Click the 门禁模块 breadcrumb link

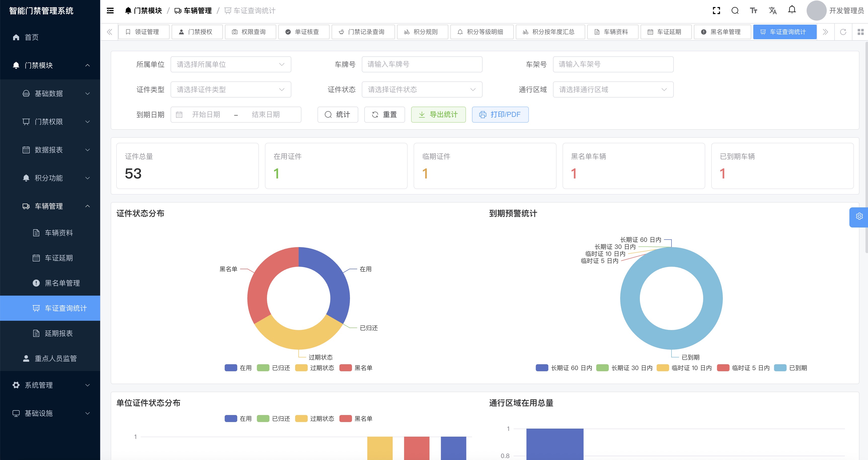click(143, 11)
